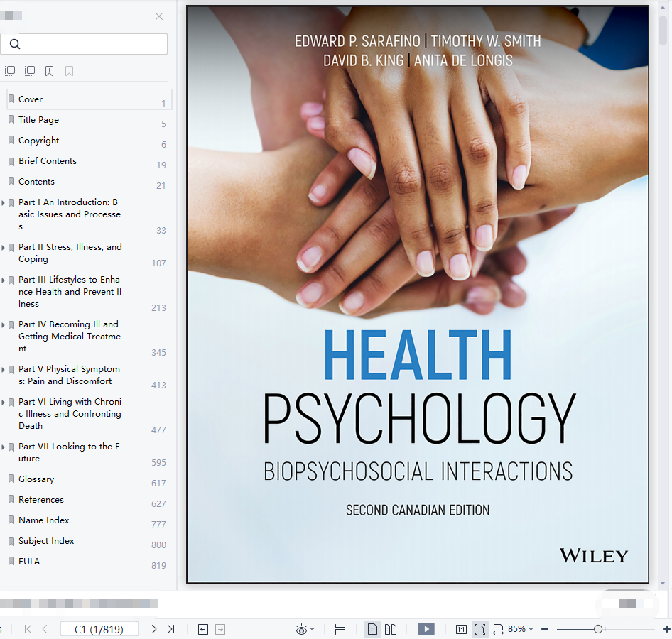The height and width of the screenshot is (639, 672).
Task: Click the zoom out minus button
Action: 545,629
